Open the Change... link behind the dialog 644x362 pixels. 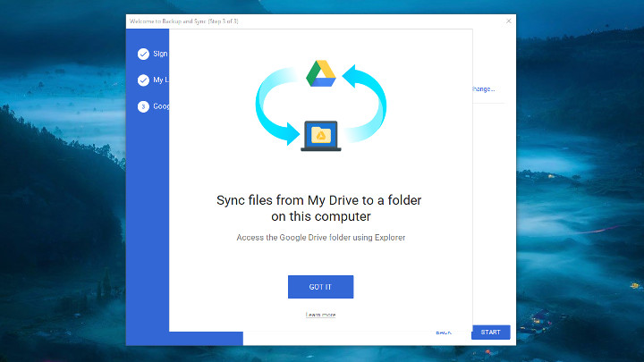[484, 89]
